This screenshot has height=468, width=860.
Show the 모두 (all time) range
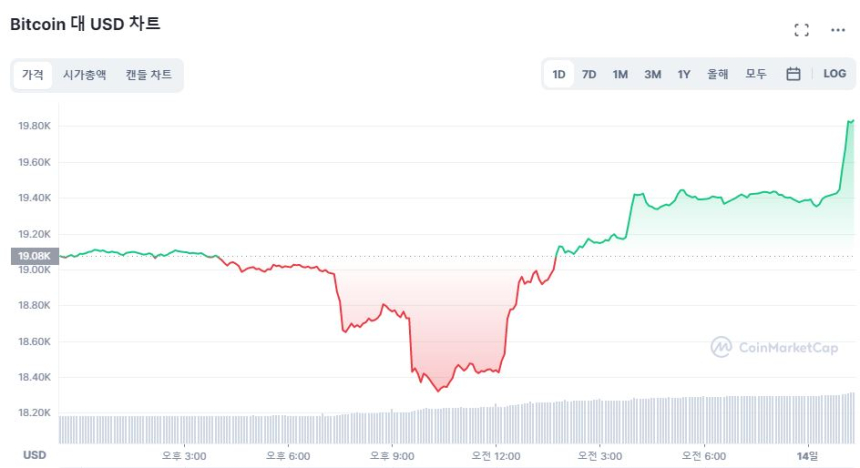click(756, 74)
